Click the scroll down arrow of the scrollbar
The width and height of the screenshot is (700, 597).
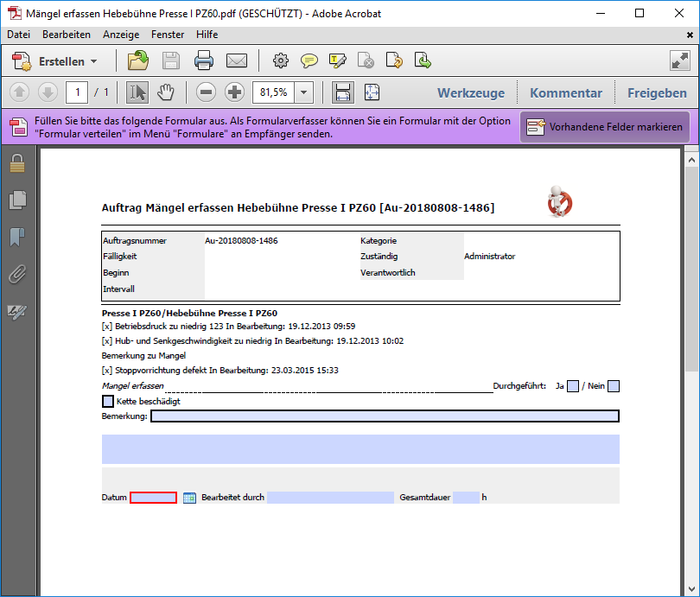pos(691,588)
